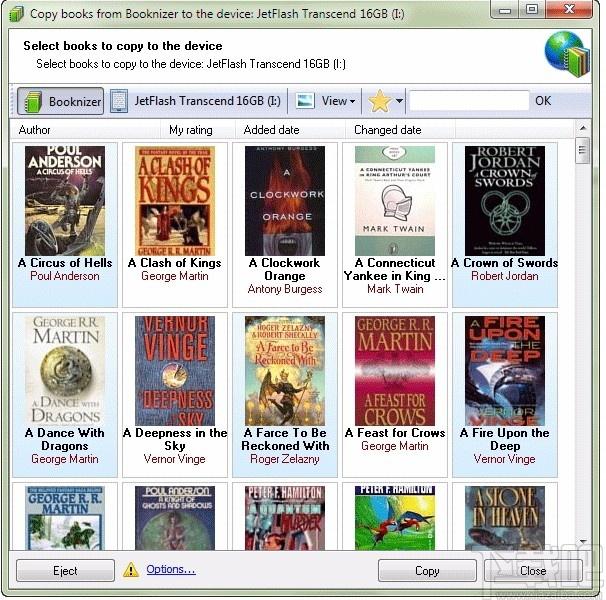606x600 pixels.
Task: Select the blue George R.R. Martin cover in bottom row
Action: tap(65, 518)
